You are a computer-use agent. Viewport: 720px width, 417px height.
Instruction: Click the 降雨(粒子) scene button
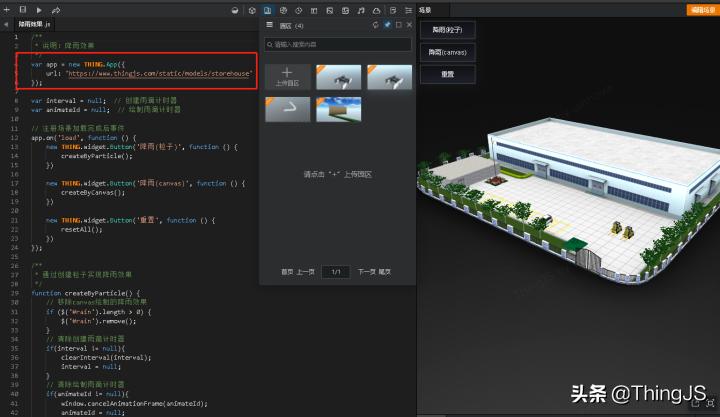448,30
